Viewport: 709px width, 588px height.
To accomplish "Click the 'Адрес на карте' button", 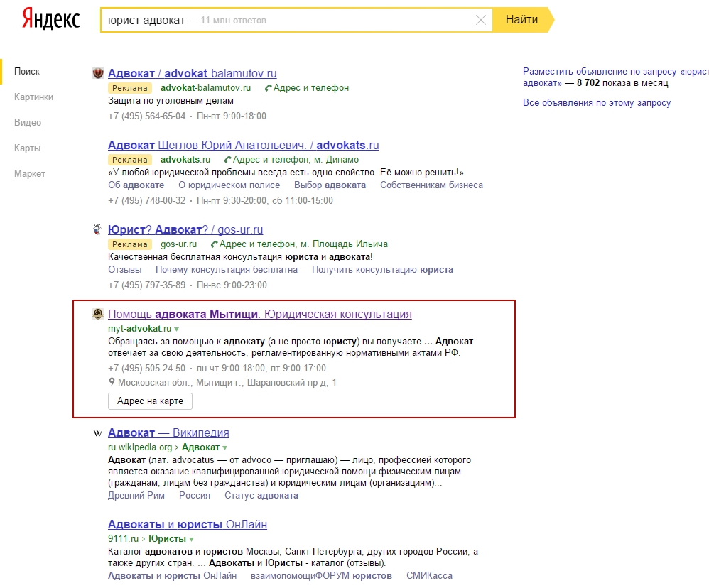I will (x=150, y=401).
